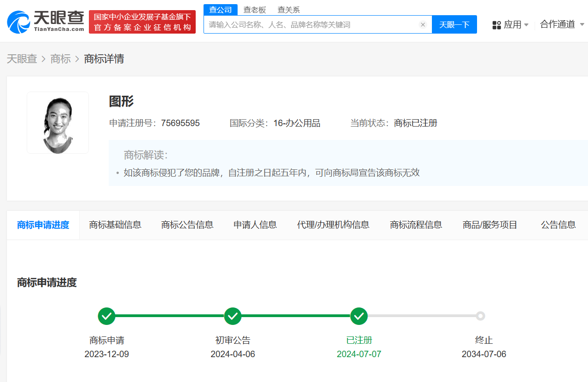Open the 商标 breadcrumb link

60,59
